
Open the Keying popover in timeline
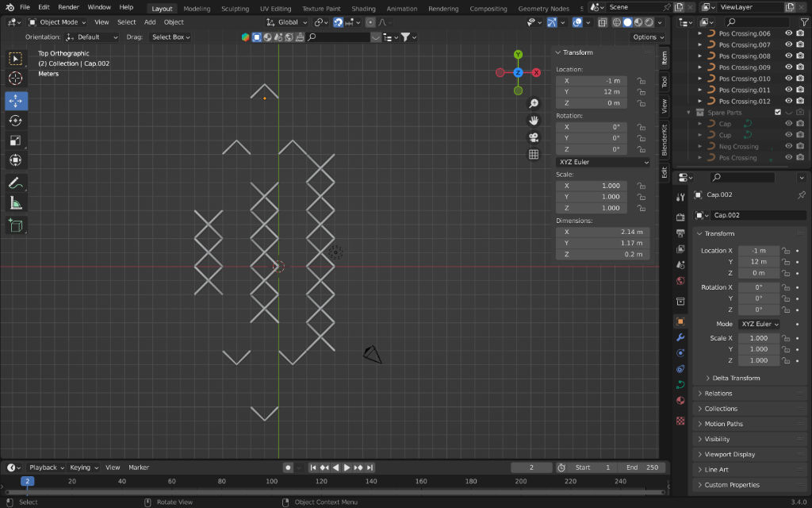pyautogui.click(x=82, y=468)
